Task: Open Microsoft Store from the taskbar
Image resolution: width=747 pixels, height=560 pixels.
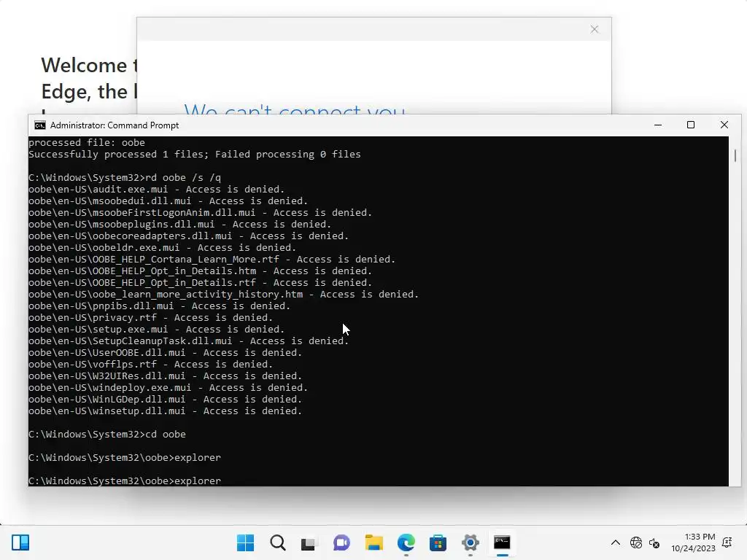Action: click(x=438, y=542)
